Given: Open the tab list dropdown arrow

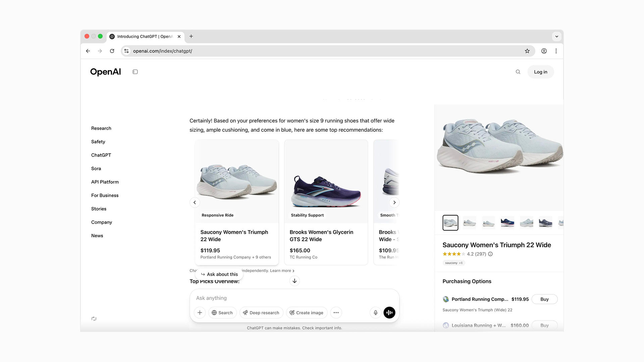Looking at the screenshot, I should coord(556,37).
